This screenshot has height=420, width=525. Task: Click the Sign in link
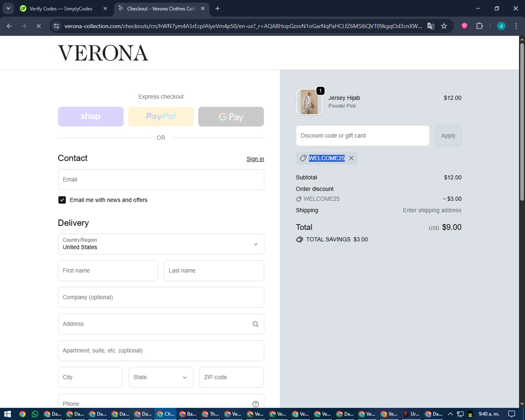point(255,159)
